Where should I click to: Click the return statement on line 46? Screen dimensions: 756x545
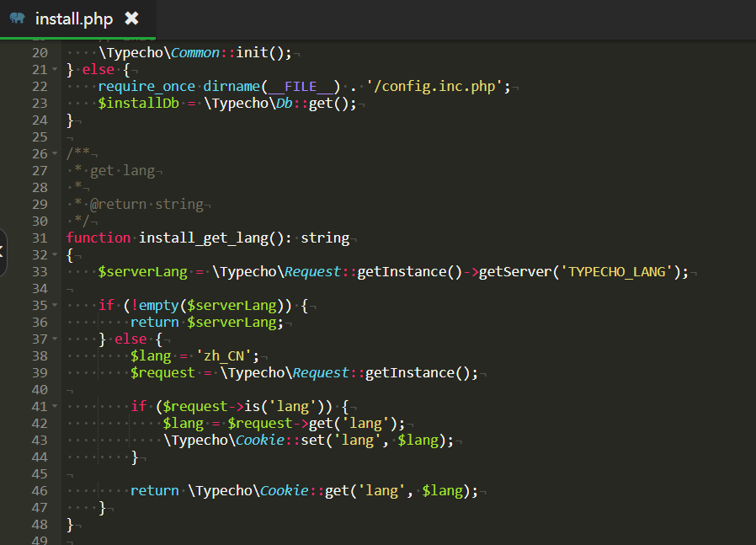point(154,490)
